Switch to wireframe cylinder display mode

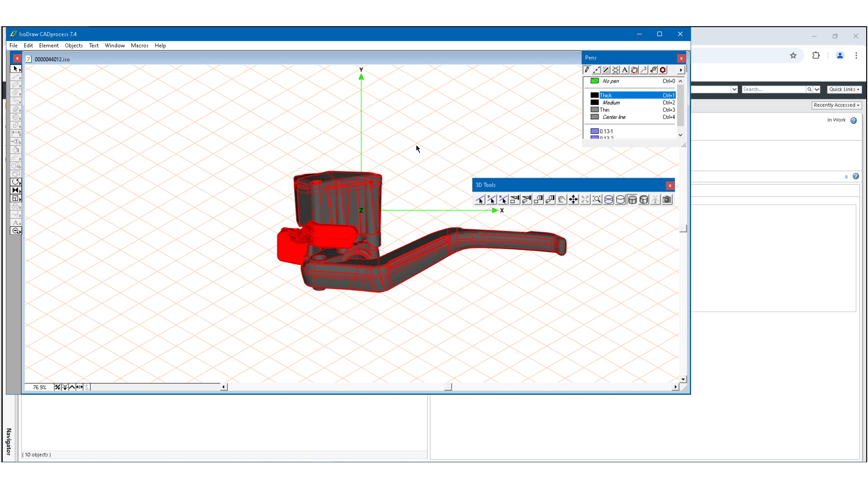coord(609,200)
